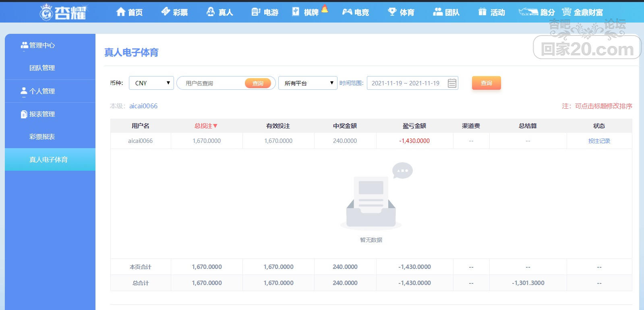Viewport: 644px width, 310px height.
Task: Open 团队管理 in the sidebar
Action: pos(42,68)
